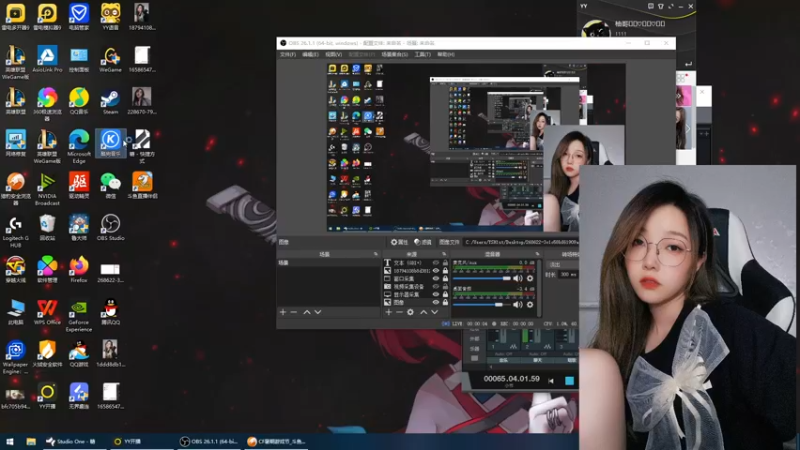The width and height of the screenshot is (800, 450).
Task: Move source down with the down arrow
Action: (434, 312)
